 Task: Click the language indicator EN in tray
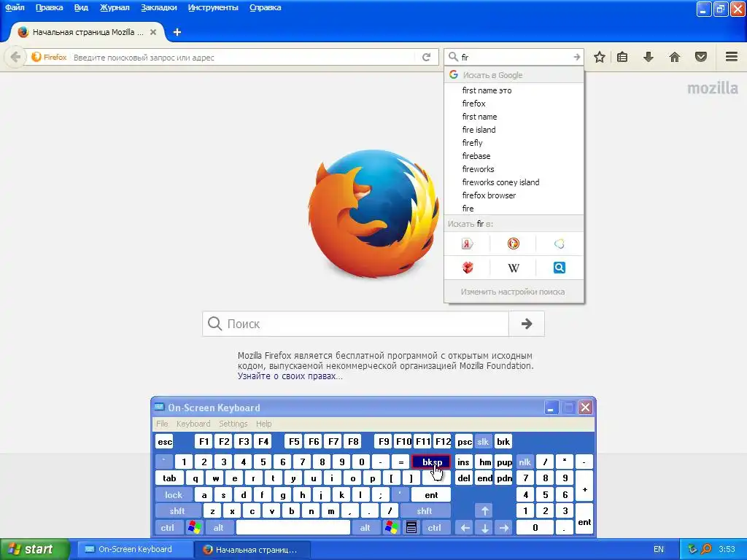[x=659, y=549]
